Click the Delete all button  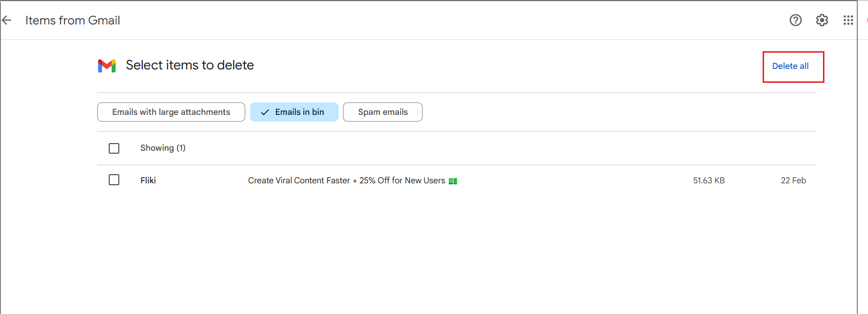(x=790, y=66)
